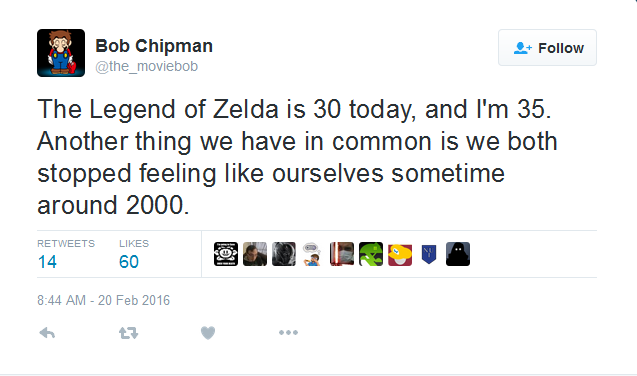Retweet using the retweet arrows icon
Screen dimensions: 637x376
pyautogui.click(x=128, y=333)
